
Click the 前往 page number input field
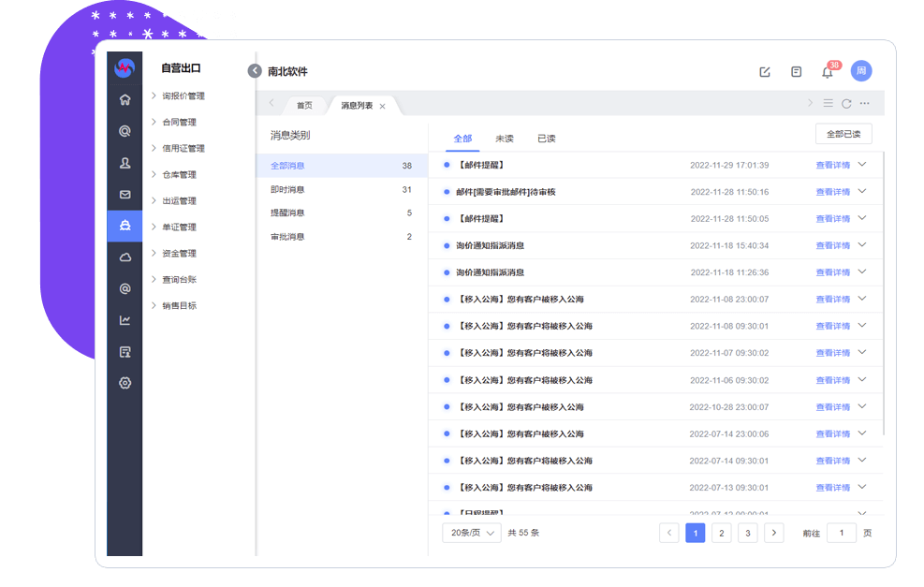[x=841, y=533]
